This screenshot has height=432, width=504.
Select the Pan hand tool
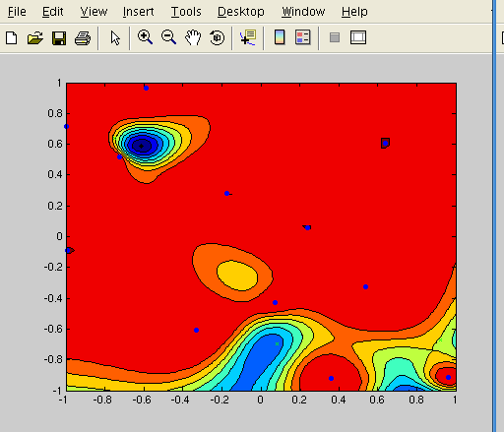[x=193, y=37]
